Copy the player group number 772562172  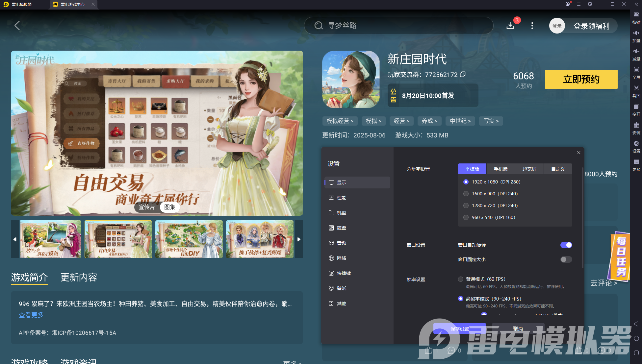click(x=463, y=75)
